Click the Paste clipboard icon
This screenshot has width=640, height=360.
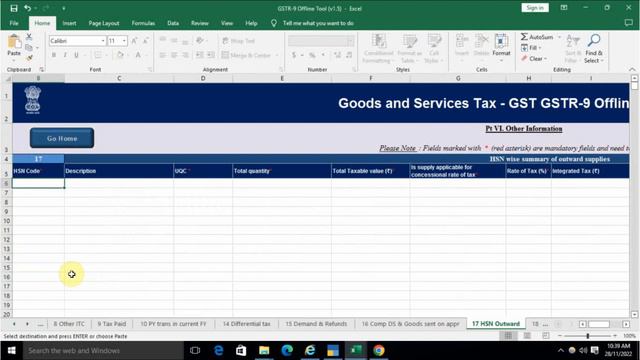pos(14,42)
